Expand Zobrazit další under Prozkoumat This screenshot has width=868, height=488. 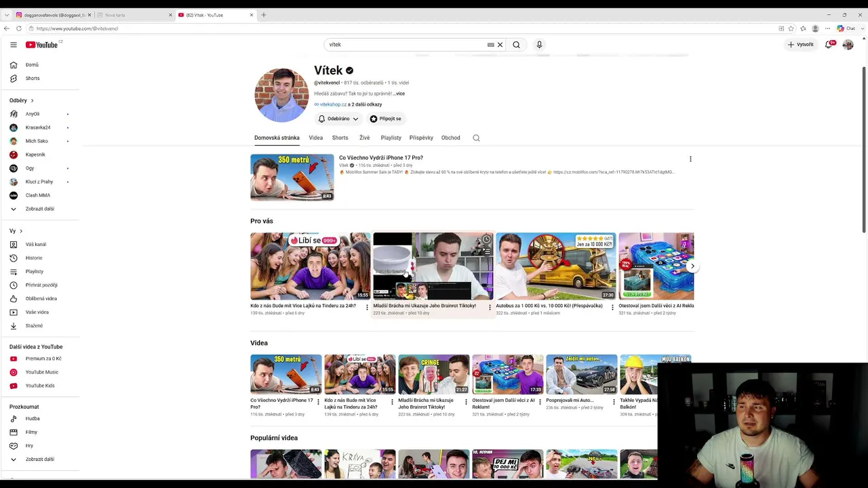click(41, 460)
